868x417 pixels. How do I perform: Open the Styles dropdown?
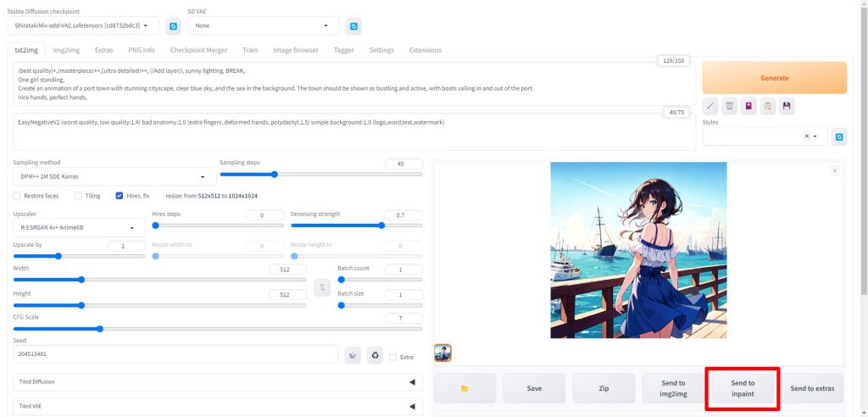click(x=765, y=136)
